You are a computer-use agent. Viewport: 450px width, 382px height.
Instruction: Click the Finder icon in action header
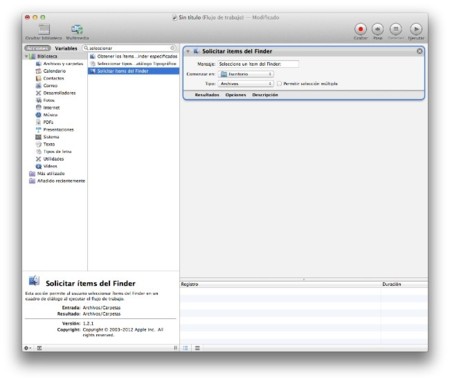[x=196, y=51]
